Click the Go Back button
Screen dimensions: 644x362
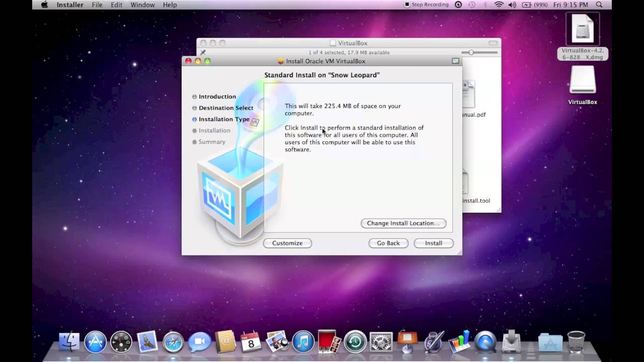(388, 243)
